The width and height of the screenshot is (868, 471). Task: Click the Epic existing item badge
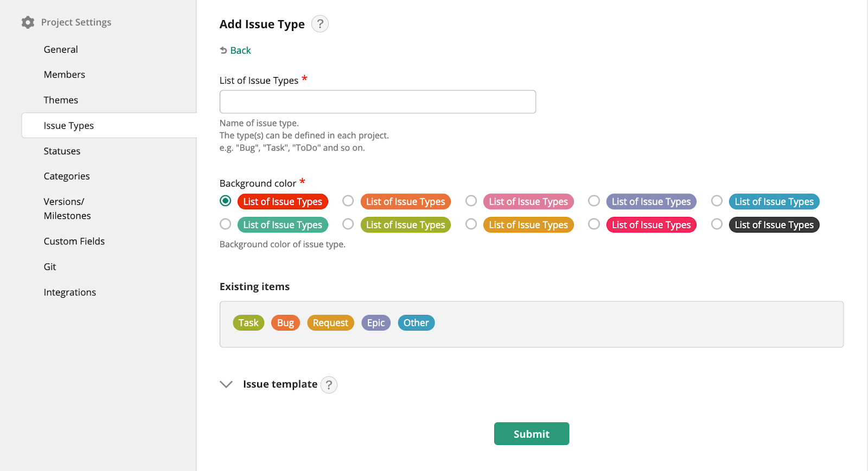pyautogui.click(x=375, y=323)
